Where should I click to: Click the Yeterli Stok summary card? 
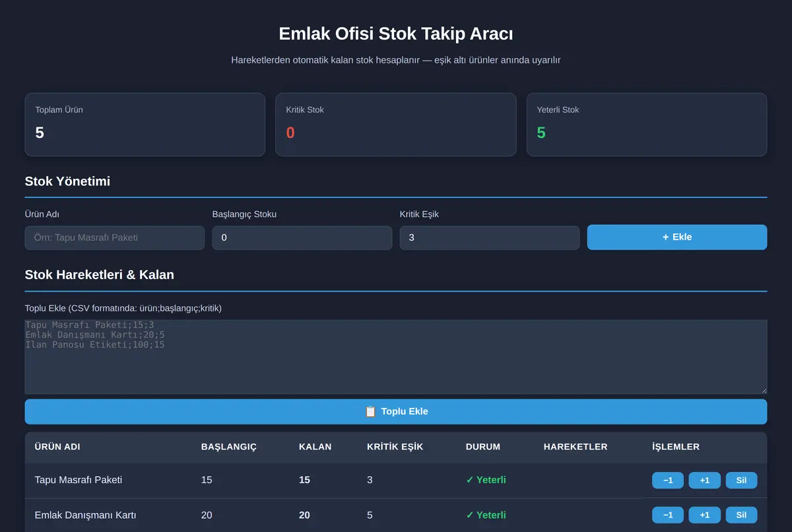(647, 125)
